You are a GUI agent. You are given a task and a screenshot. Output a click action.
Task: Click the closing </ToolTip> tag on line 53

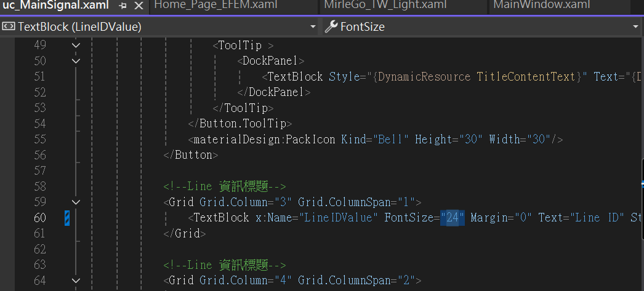point(243,108)
